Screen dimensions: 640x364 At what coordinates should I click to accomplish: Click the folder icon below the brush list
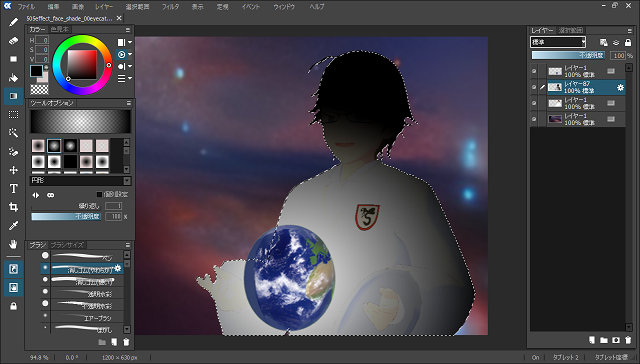[x=102, y=342]
